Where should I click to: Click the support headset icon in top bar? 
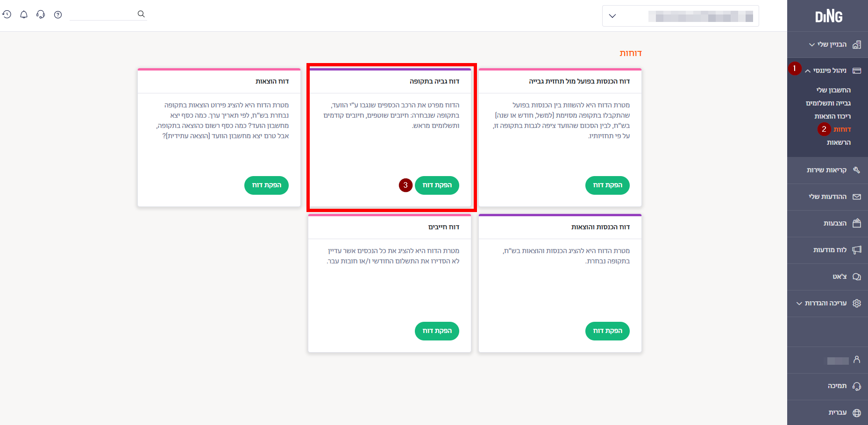coord(41,14)
